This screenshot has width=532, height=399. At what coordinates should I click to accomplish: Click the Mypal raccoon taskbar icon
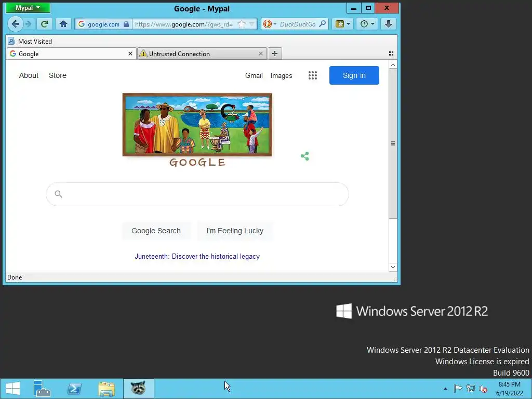(138, 389)
